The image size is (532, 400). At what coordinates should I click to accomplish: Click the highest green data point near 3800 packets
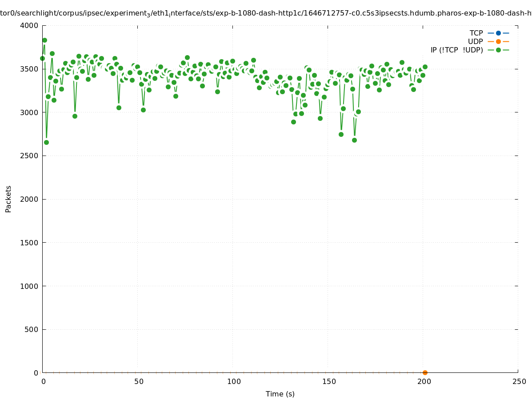tap(44, 40)
